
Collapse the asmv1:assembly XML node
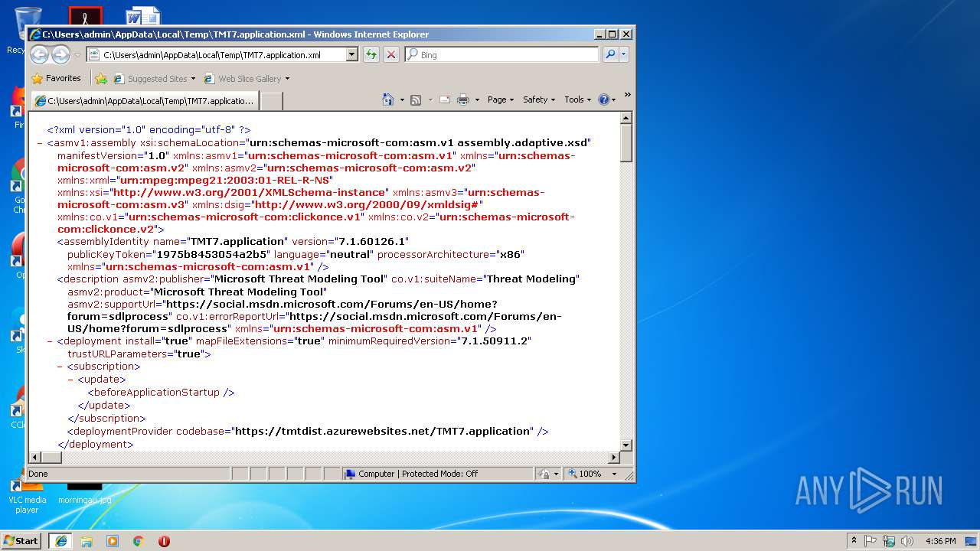point(40,143)
